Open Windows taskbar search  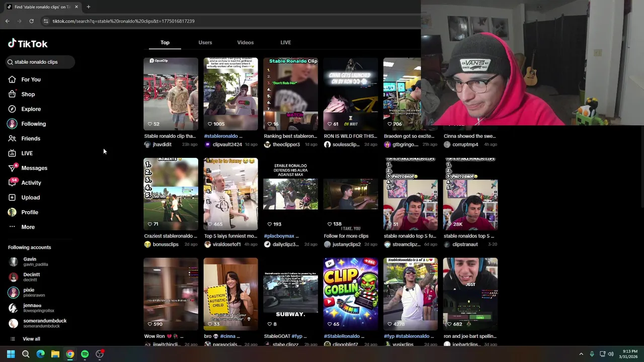tap(26, 354)
